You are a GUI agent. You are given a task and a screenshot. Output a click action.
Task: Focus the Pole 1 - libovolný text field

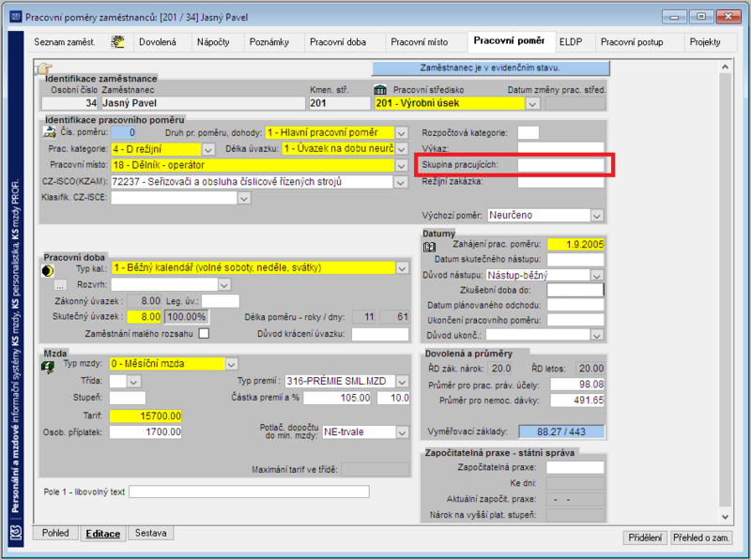tap(249, 492)
